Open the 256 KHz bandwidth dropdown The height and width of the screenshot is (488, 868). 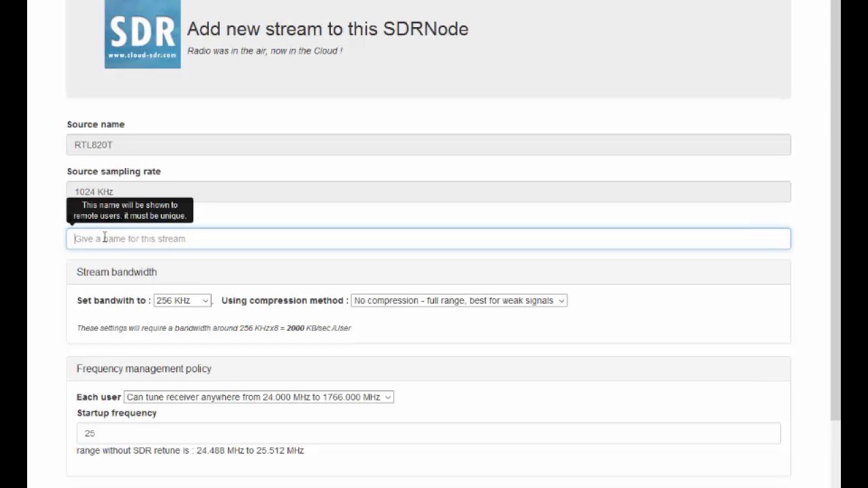182,300
